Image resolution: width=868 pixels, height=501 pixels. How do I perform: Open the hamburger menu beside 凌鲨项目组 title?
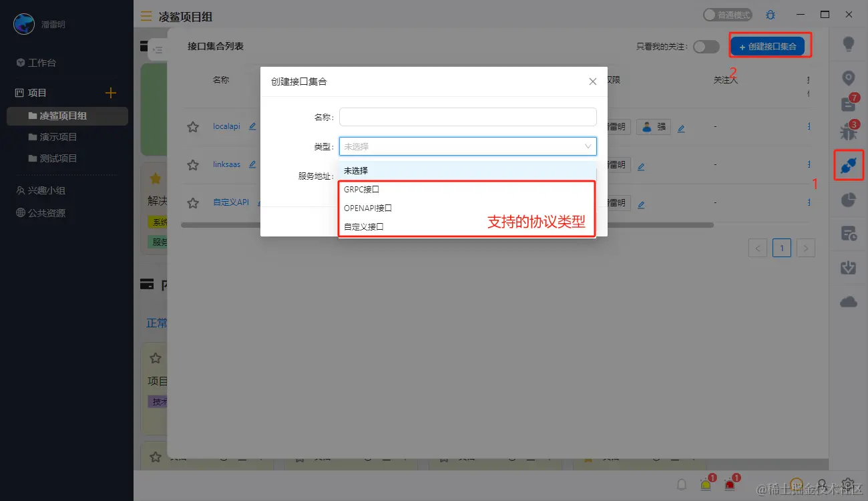pos(146,16)
